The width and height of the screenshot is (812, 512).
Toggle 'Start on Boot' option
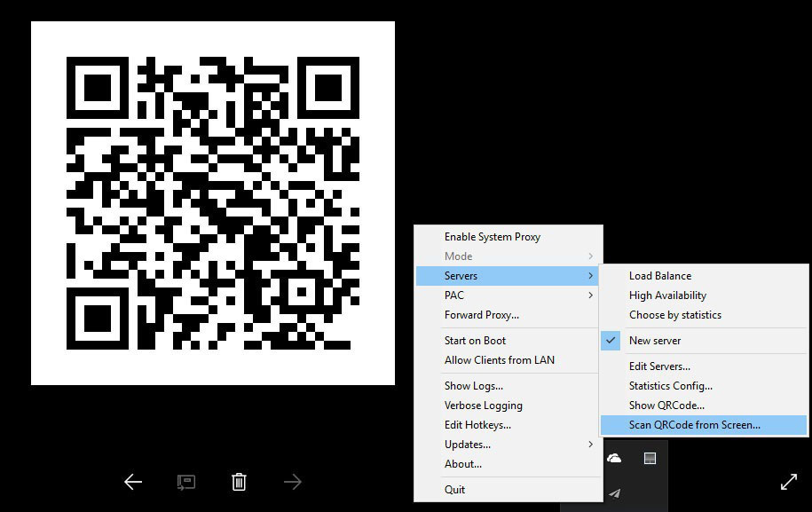[x=469, y=340]
